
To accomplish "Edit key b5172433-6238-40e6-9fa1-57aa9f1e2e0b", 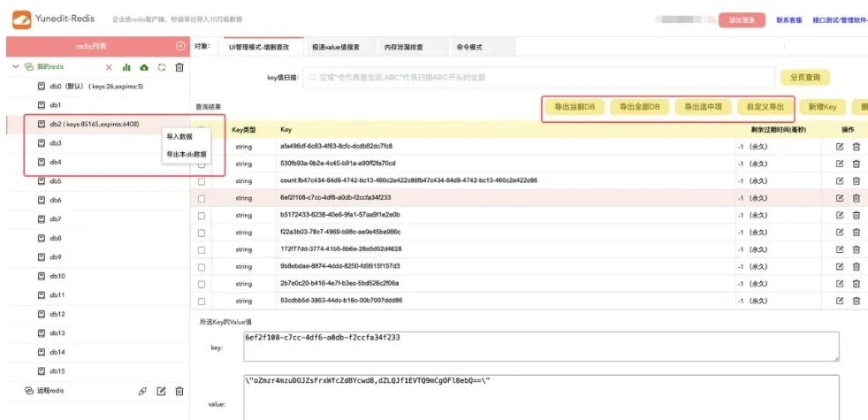I will coord(839,215).
